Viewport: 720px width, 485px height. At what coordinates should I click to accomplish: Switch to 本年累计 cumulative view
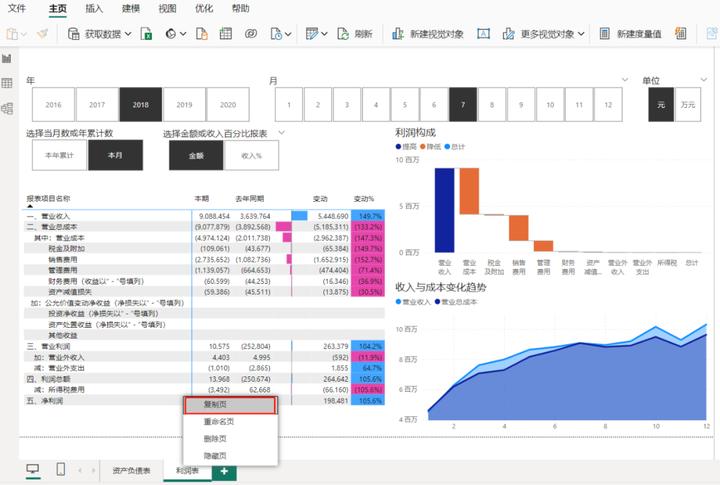(59, 155)
